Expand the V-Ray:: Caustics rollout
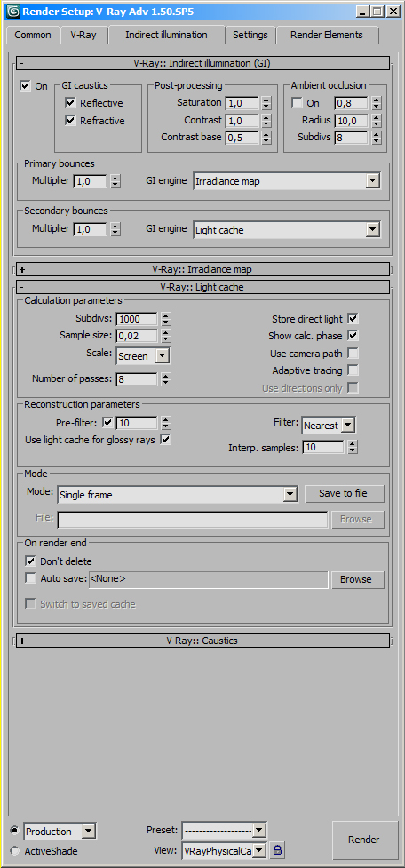 202,641
